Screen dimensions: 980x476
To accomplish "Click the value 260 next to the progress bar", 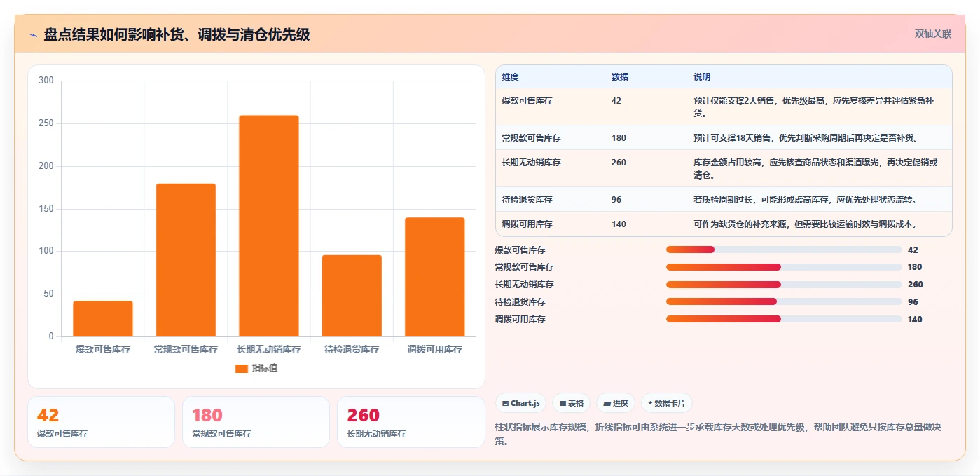I will (915, 285).
